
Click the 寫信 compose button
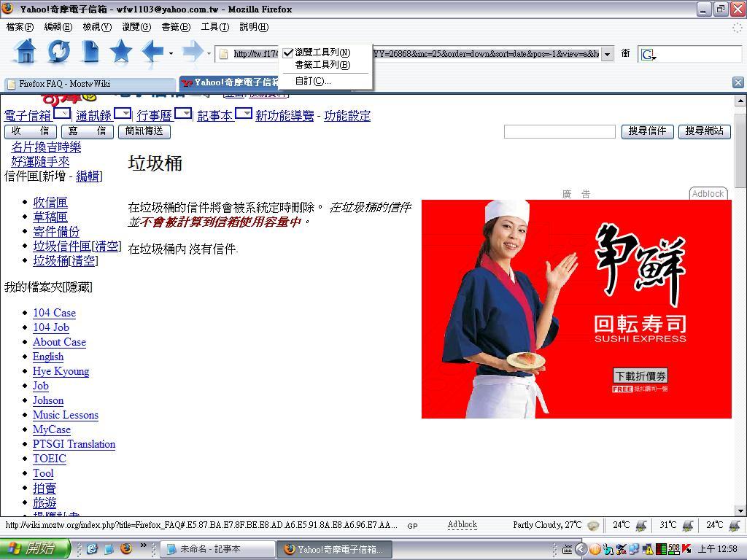(x=88, y=131)
